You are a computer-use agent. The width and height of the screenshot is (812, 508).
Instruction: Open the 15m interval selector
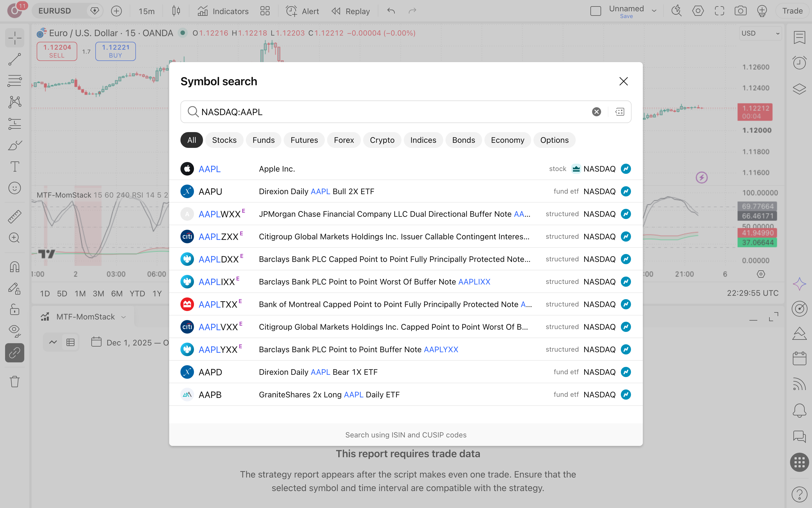coord(147,11)
